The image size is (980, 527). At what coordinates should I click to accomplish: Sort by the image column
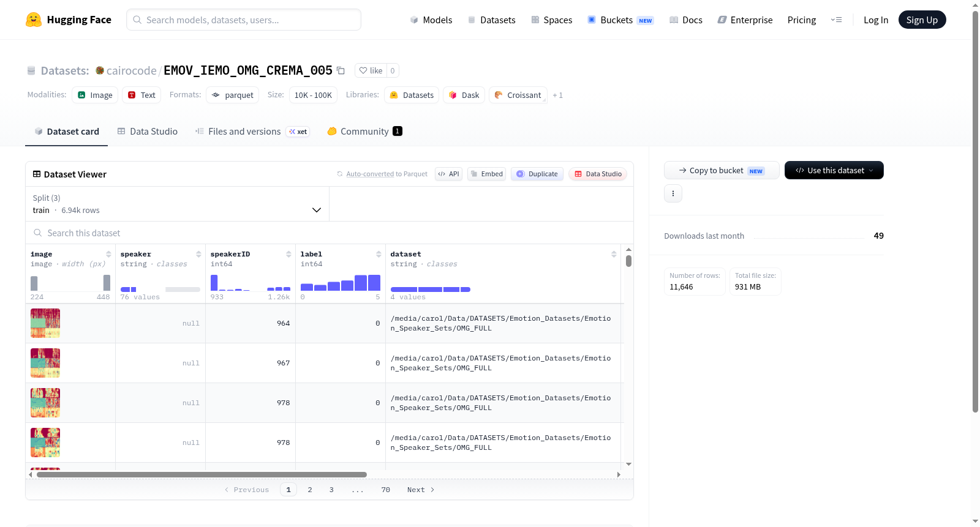108,254
